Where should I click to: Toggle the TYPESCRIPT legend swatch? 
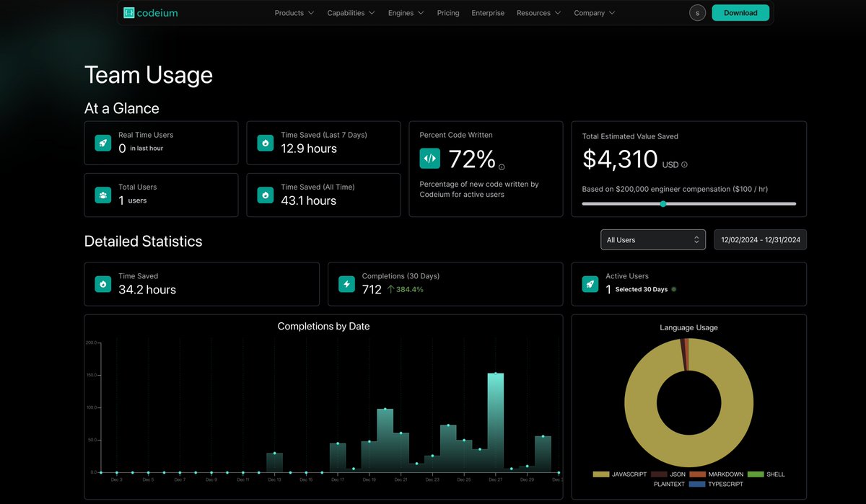pos(697,485)
